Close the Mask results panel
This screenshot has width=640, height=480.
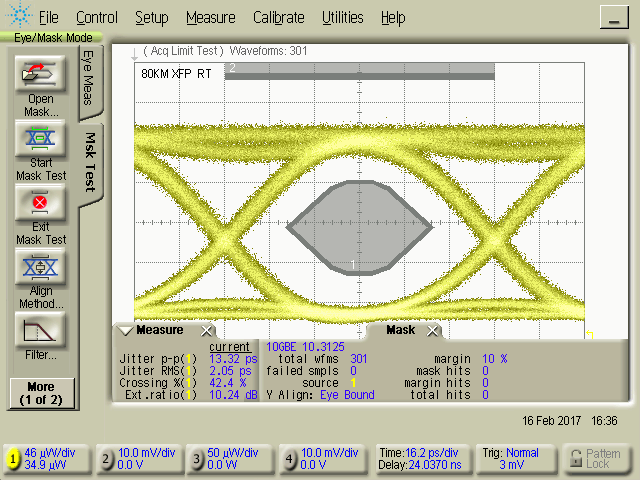coord(432,331)
